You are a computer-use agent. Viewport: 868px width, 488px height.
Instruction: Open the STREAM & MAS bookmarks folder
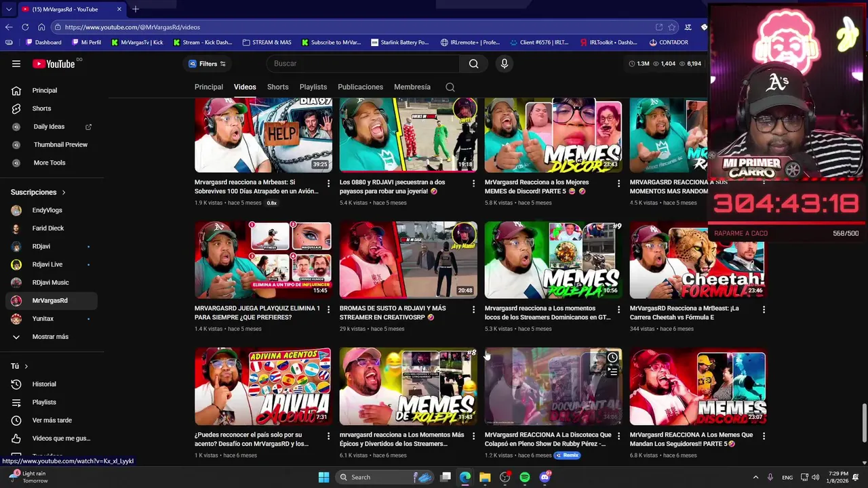[267, 42]
